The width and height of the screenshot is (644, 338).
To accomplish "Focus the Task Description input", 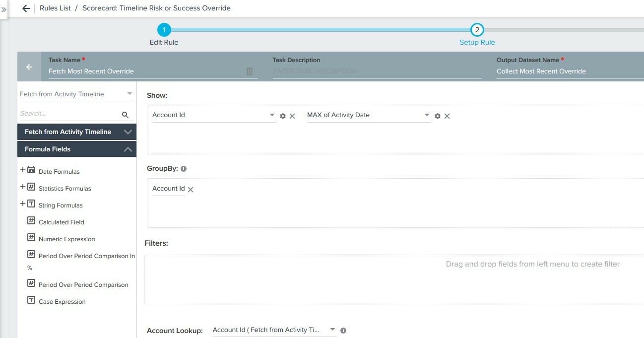I will point(377,71).
